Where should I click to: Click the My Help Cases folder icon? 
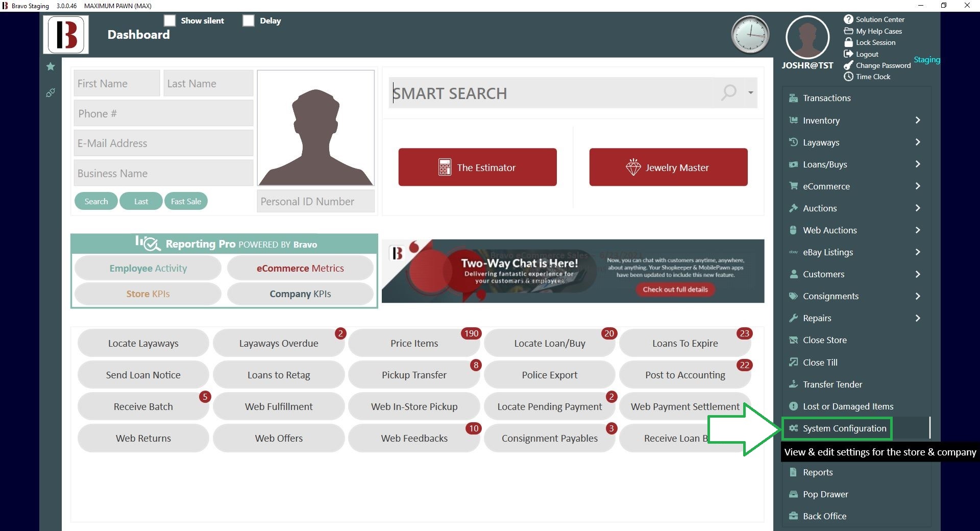pos(848,31)
